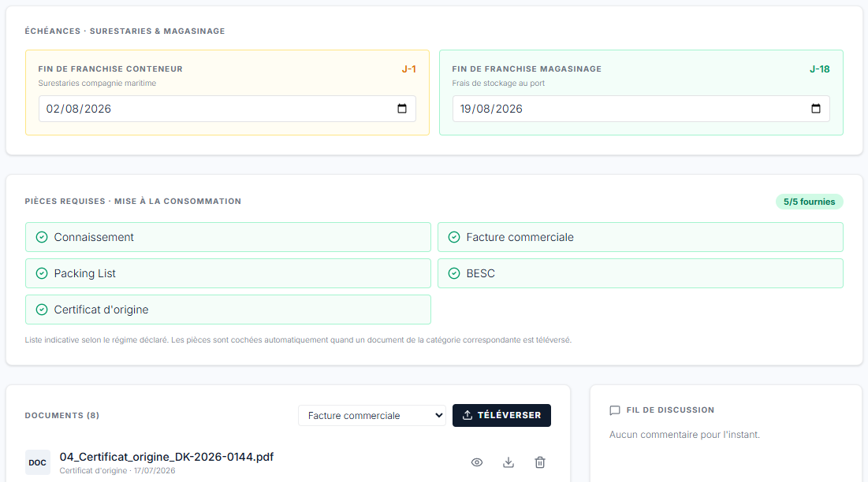This screenshot has height=482, width=868.
Task: Click the J-18 countdown label
Action: pos(819,69)
